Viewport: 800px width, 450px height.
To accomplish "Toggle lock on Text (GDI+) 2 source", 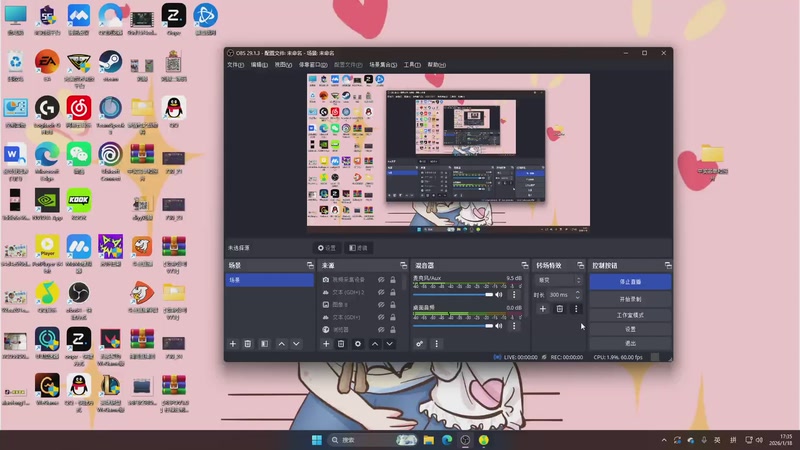I will point(393,292).
